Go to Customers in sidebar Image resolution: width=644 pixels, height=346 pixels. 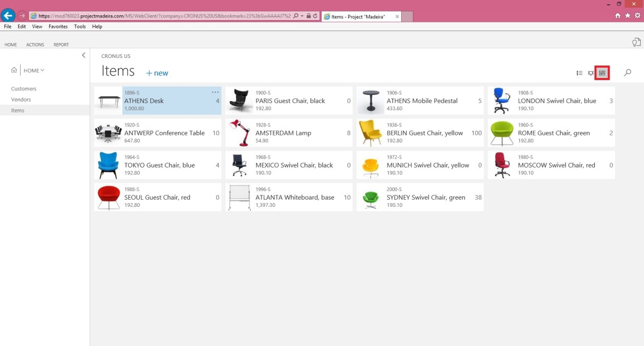tap(24, 88)
